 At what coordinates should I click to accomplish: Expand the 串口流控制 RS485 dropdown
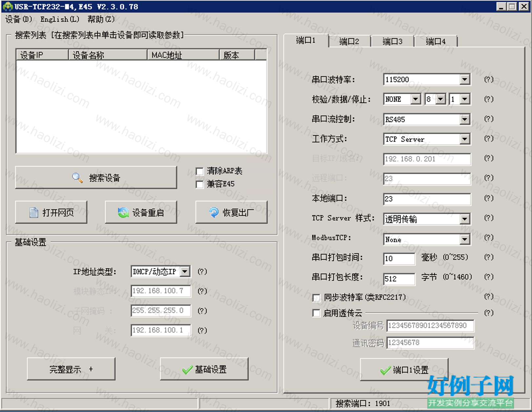(464, 119)
